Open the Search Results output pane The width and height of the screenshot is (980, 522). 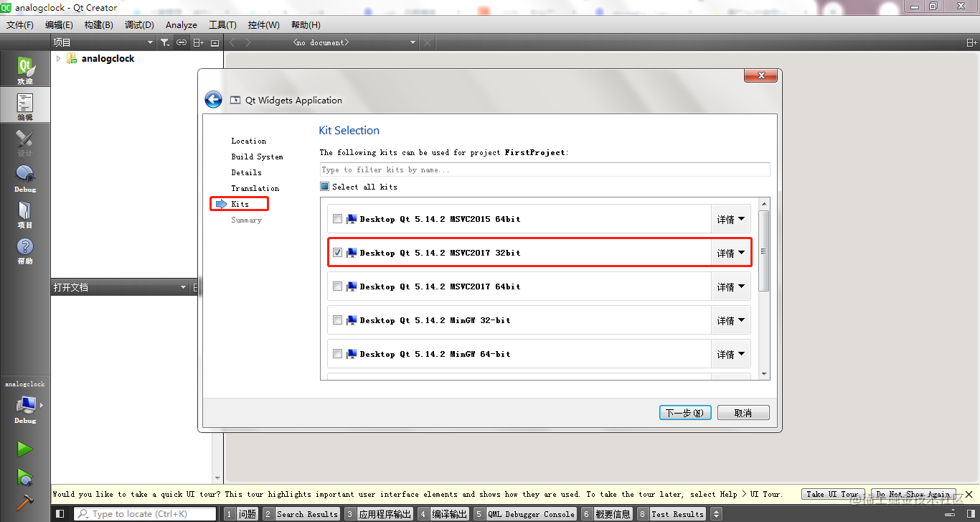point(301,513)
